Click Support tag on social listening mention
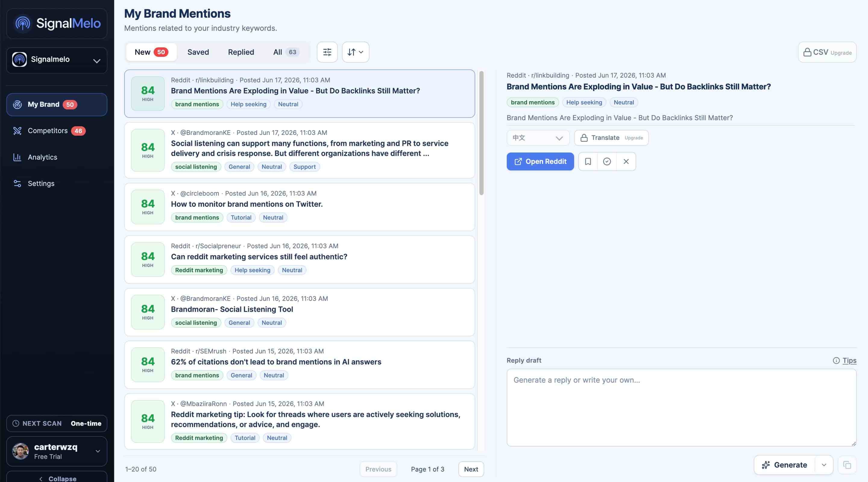 click(x=304, y=167)
